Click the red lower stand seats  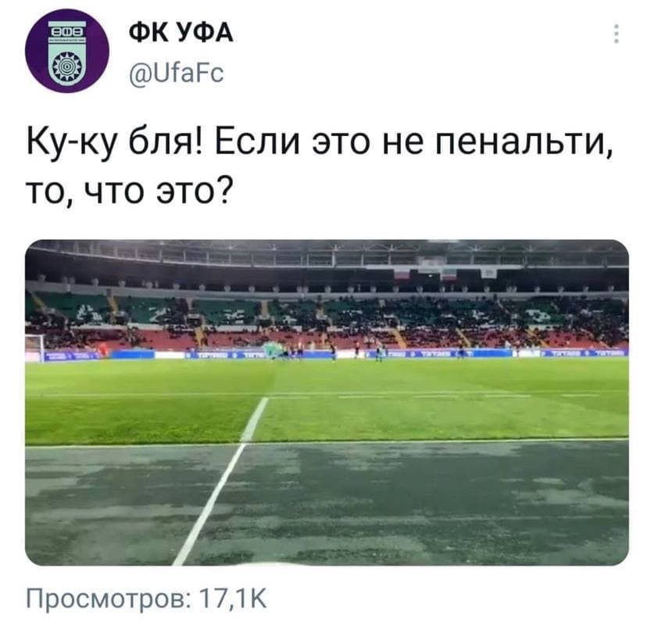(x=326, y=338)
